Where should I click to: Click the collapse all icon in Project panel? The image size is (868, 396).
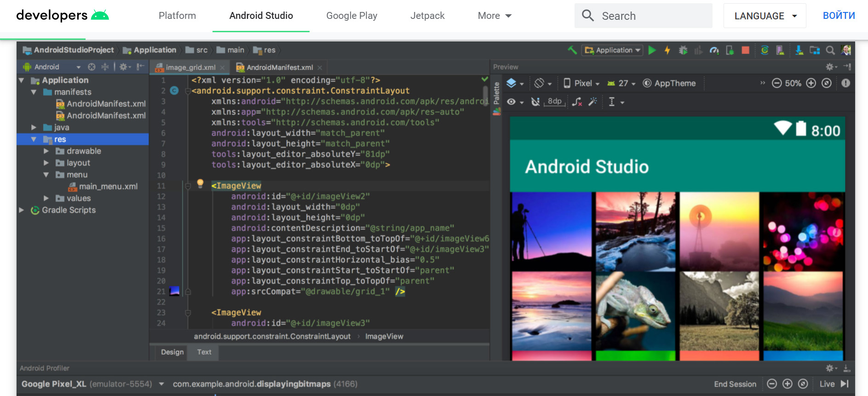coord(105,67)
